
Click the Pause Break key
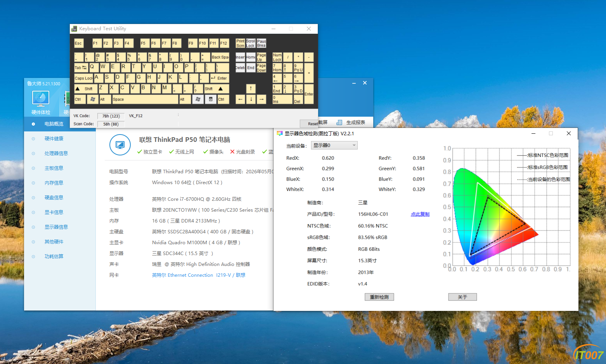(261, 43)
